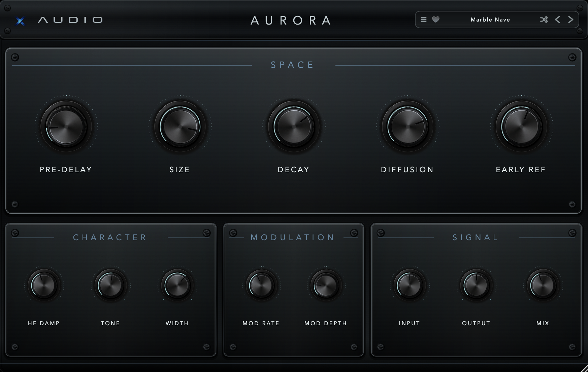588x372 pixels.
Task: Click the window resize corner handle
Action: pyautogui.click(x=584, y=368)
